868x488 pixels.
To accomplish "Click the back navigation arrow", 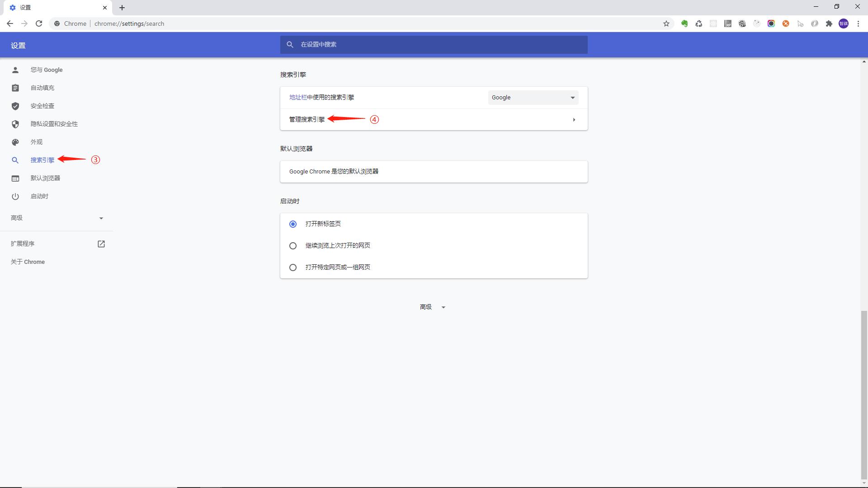I will tap(10, 23).
